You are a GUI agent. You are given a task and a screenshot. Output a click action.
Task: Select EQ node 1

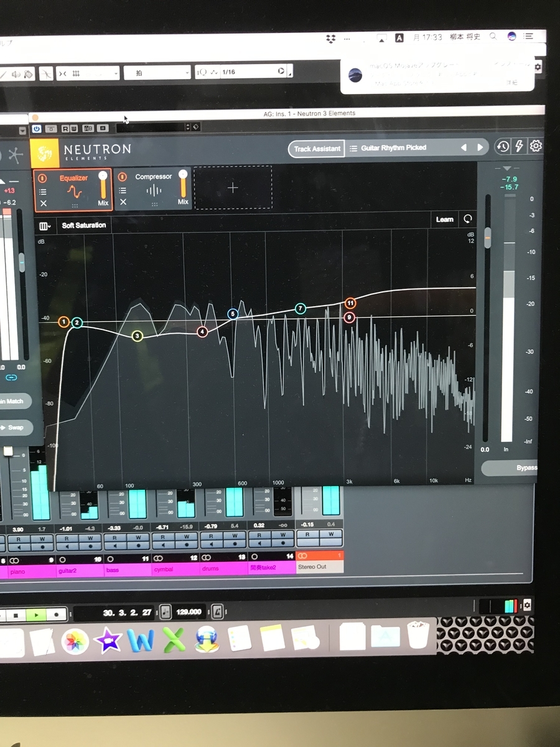coord(63,322)
